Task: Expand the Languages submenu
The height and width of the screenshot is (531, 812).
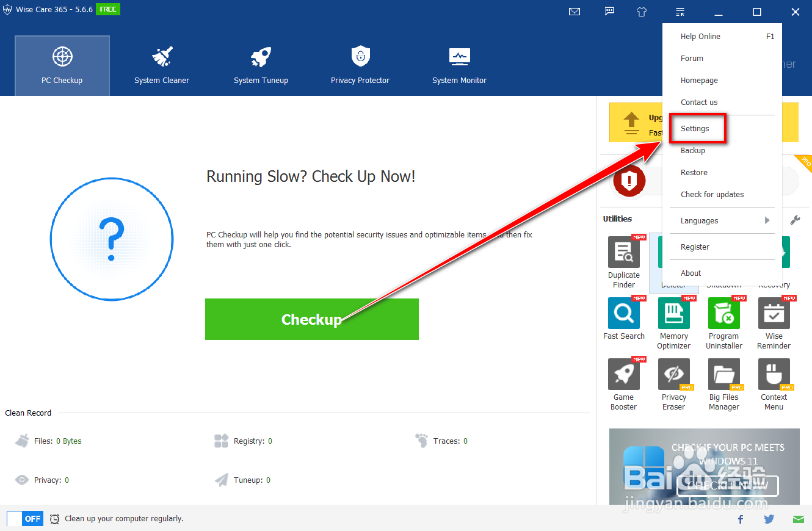Action: point(722,221)
